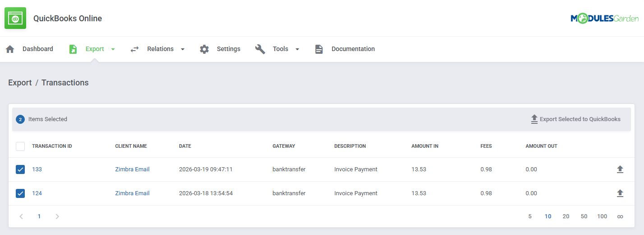The width and height of the screenshot is (644, 235).
Task: Show all rows with infinity symbol
Action: 620,216
